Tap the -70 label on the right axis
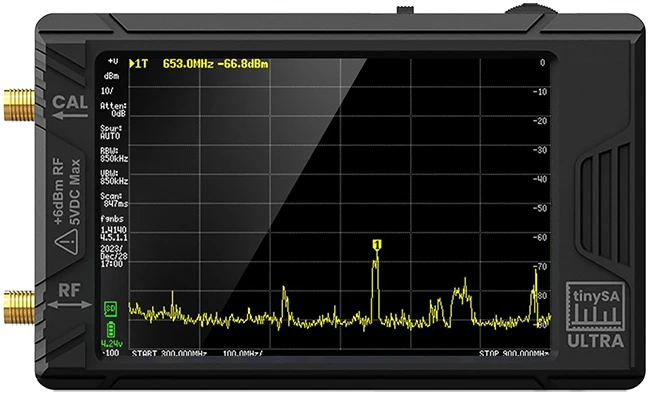The image size is (650, 395). click(540, 267)
